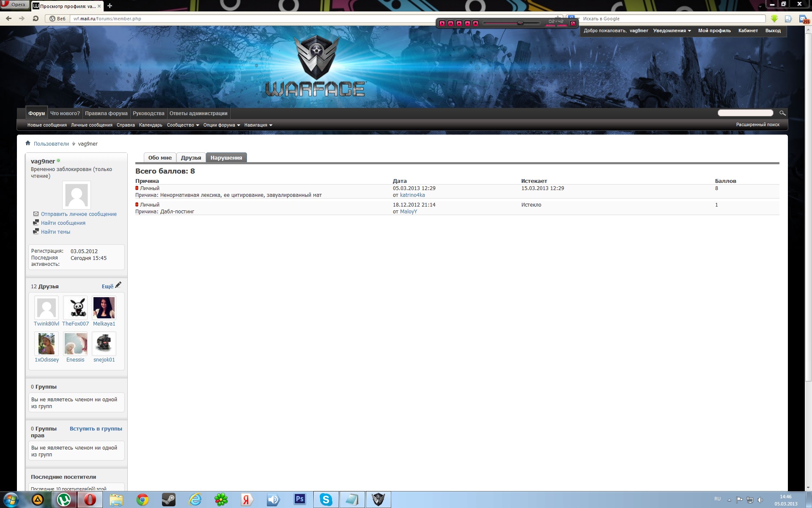Click the Ещё friends link
Image resolution: width=812 pixels, height=508 pixels.
point(107,286)
